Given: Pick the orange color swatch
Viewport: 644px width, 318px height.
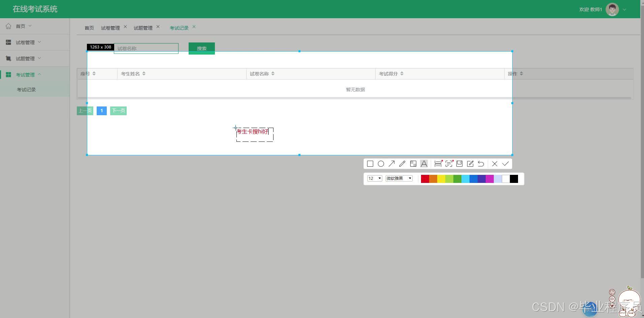Looking at the screenshot, I should pyautogui.click(x=433, y=179).
